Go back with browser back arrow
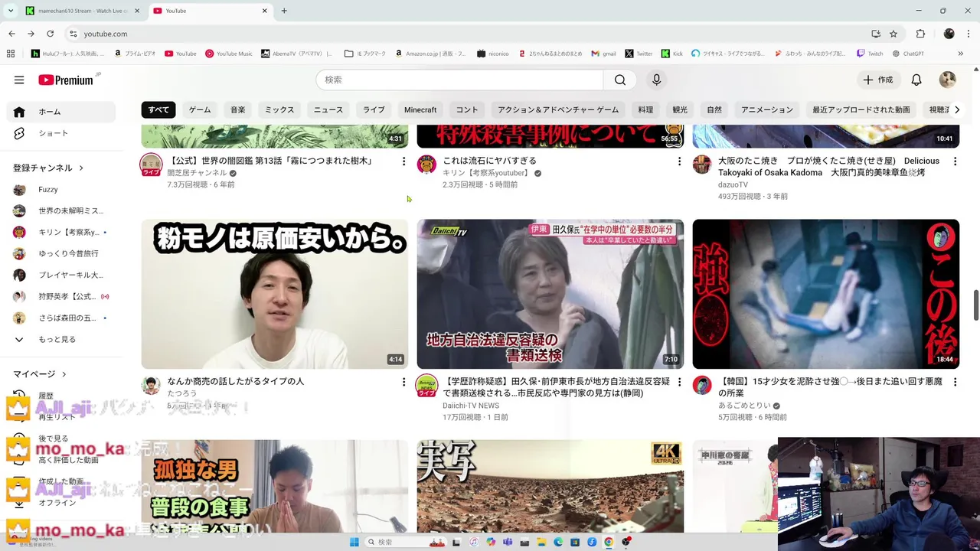The height and width of the screenshot is (551, 980). point(11,34)
